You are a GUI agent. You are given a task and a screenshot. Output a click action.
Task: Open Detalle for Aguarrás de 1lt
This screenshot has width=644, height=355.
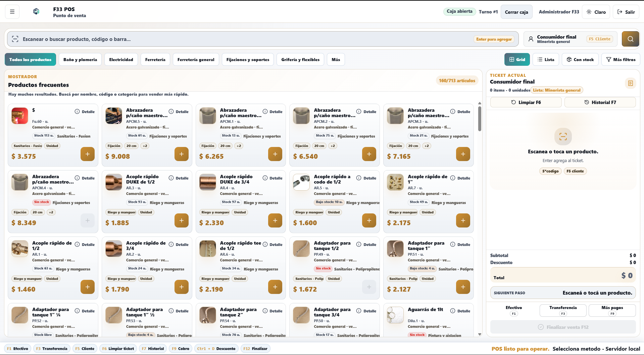coord(460,311)
